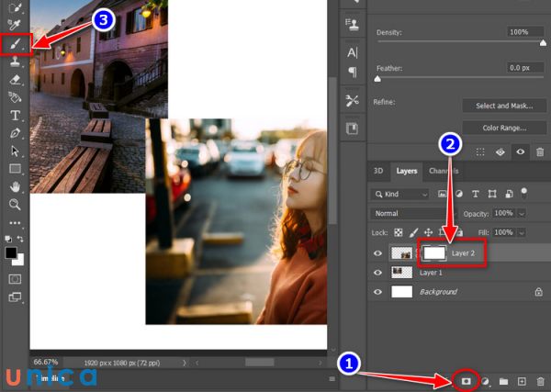The image size is (551, 392).
Task: Click the foreground color swatch
Action: pyautogui.click(x=12, y=252)
